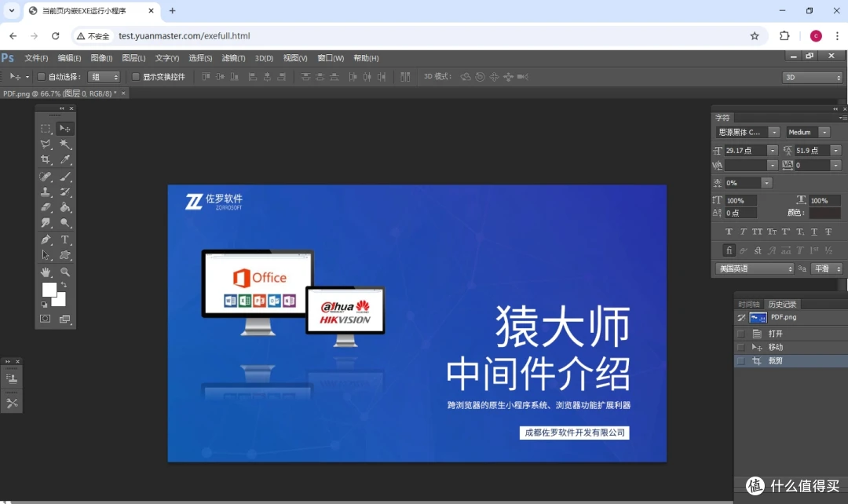Select the Polygonal Lasso tool

46,144
